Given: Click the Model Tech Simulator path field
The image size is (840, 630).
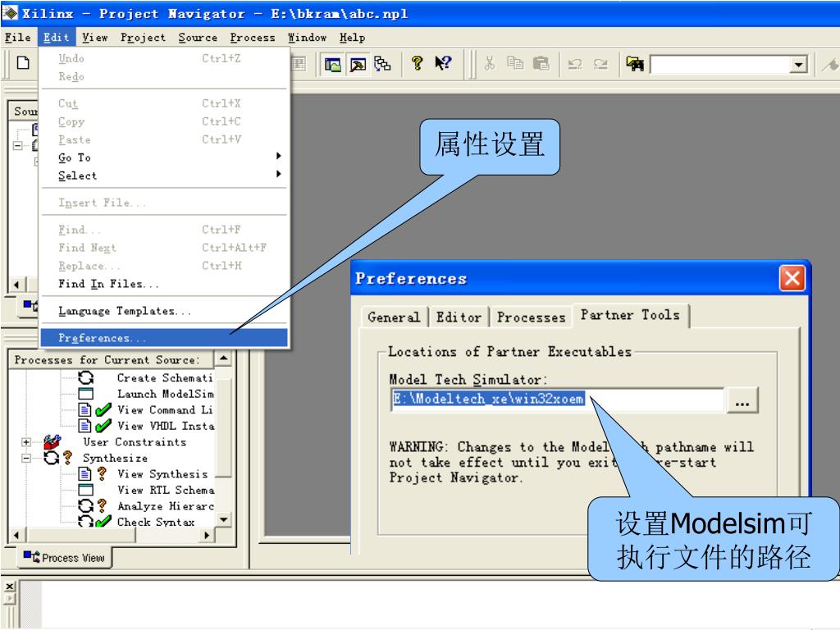Looking at the screenshot, I should 557,399.
